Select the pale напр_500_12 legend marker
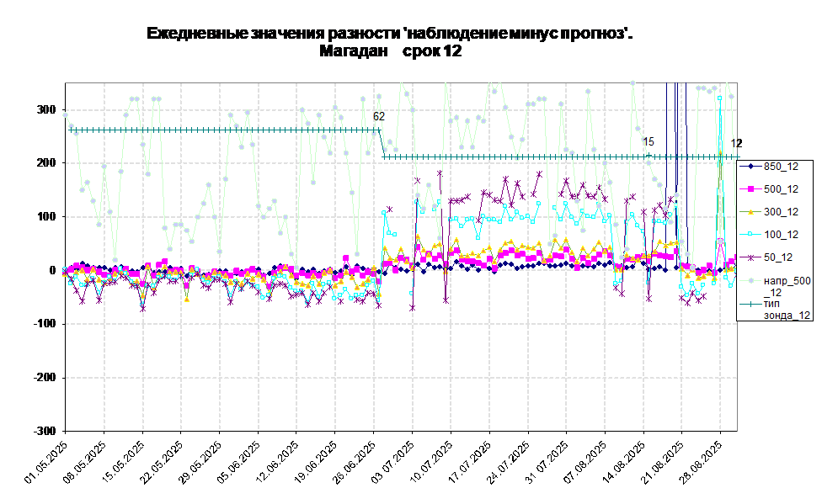 (x=750, y=280)
